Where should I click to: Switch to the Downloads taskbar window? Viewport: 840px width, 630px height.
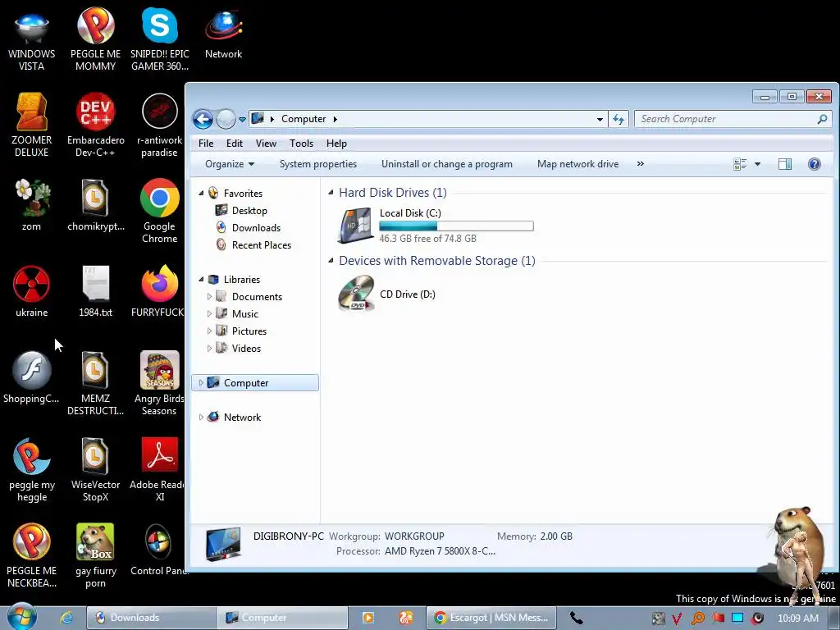click(152, 618)
